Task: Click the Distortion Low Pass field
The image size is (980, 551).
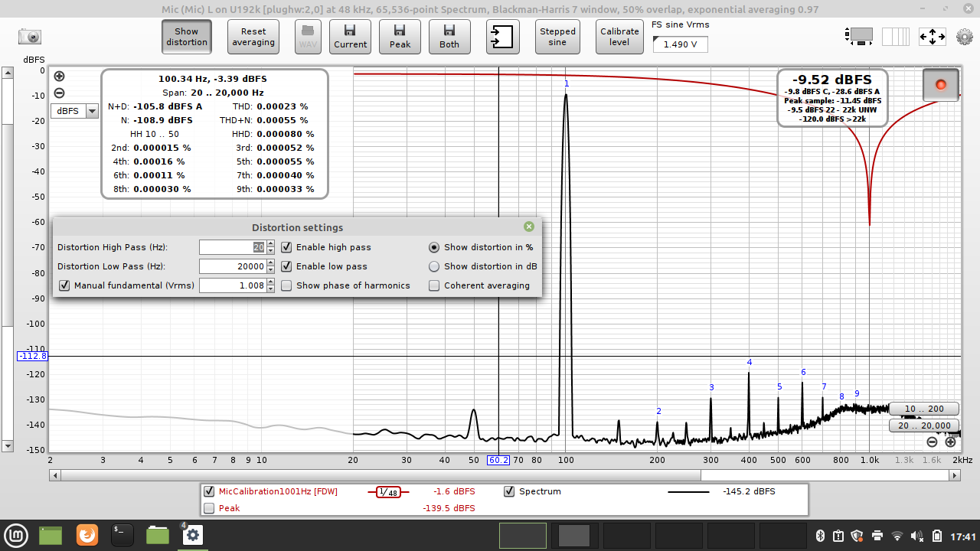Action: click(232, 266)
